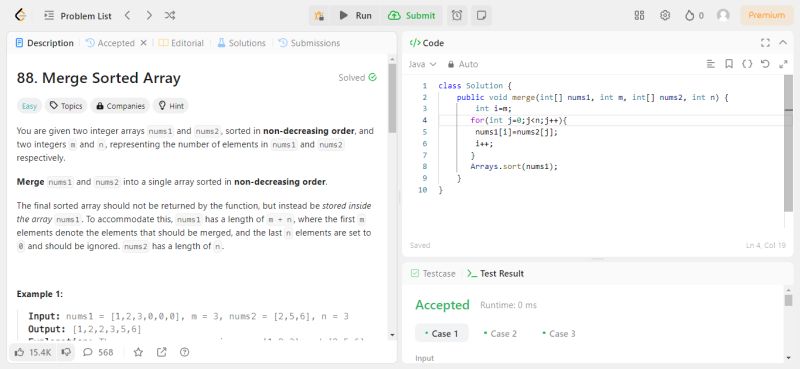Click line number 10 in gutter

[422, 190]
